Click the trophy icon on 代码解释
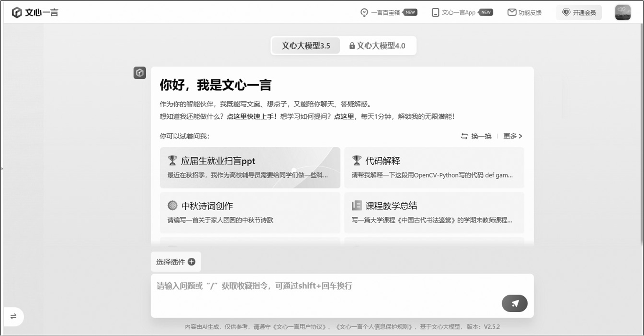Screen dimensions: 644x336 click(357, 160)
